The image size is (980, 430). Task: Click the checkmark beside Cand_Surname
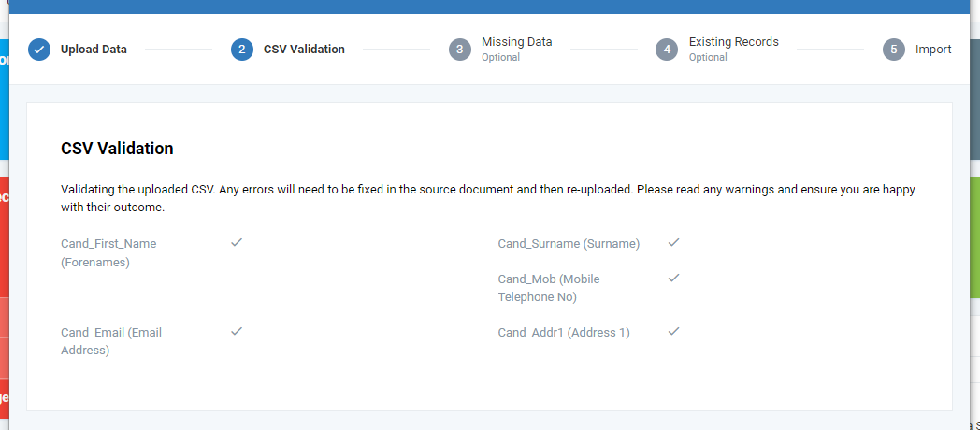673,242
